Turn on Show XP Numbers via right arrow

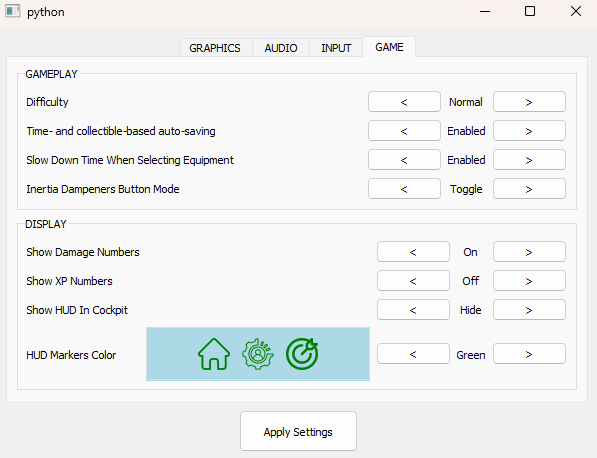(x=529, y=281)
